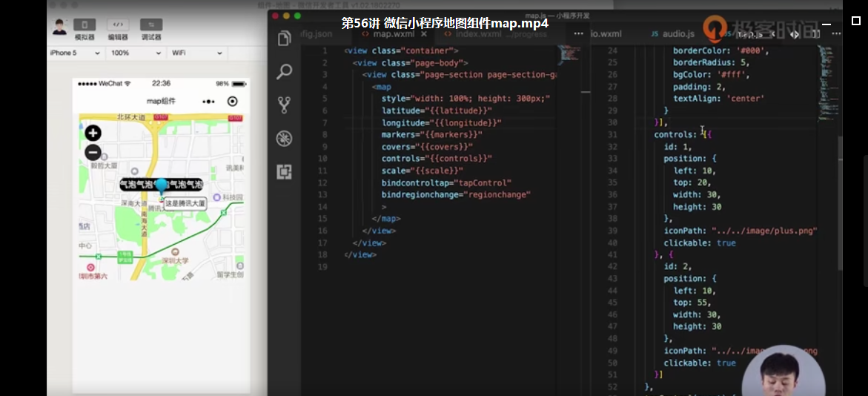Click the 'markers="{{markers}}"' attribute line

pyautogui.click(x=432, y=135)
